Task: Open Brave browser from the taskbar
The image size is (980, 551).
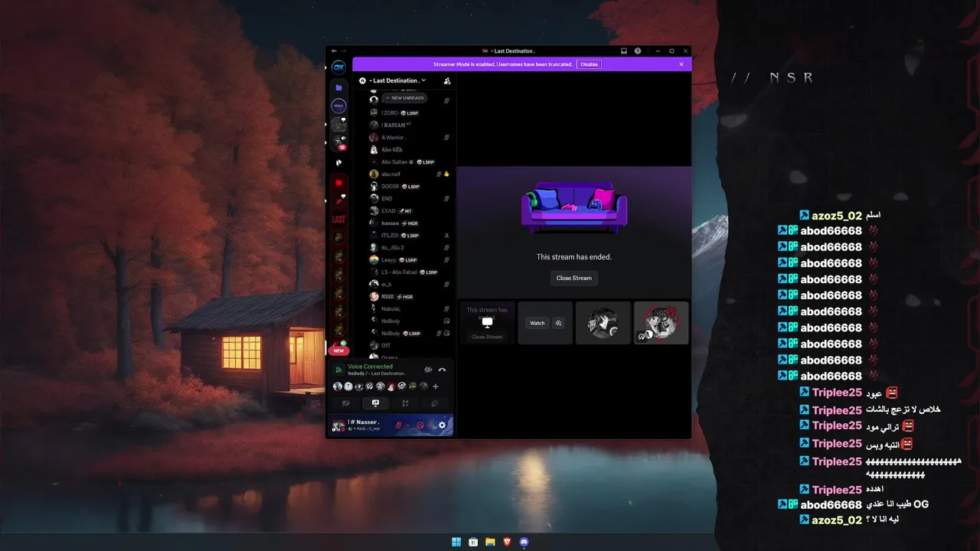Action: coord(507,542)
